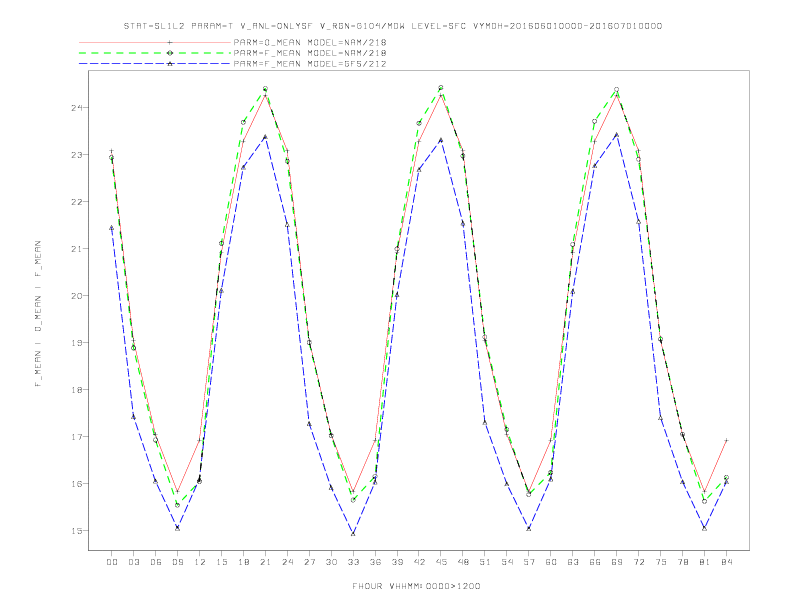The height and width of the screenshot is (612, 792).
Task: Click x-axis forecast hour label 30
Action: click(x=331, y=562)
